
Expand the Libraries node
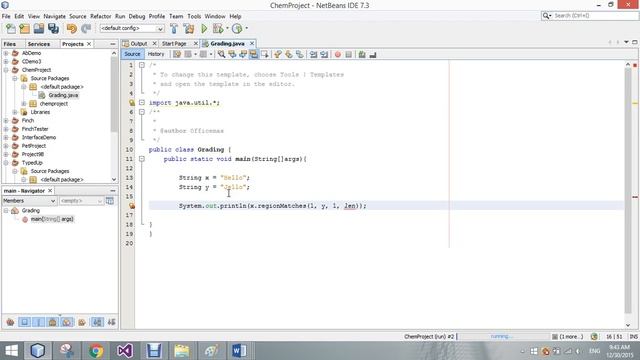click(x=15, y=112)
